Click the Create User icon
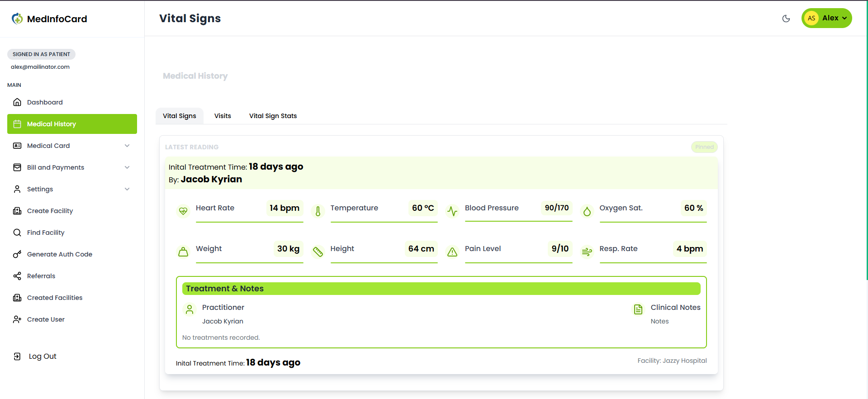This screenshot has width=868, height=399. 17,319
